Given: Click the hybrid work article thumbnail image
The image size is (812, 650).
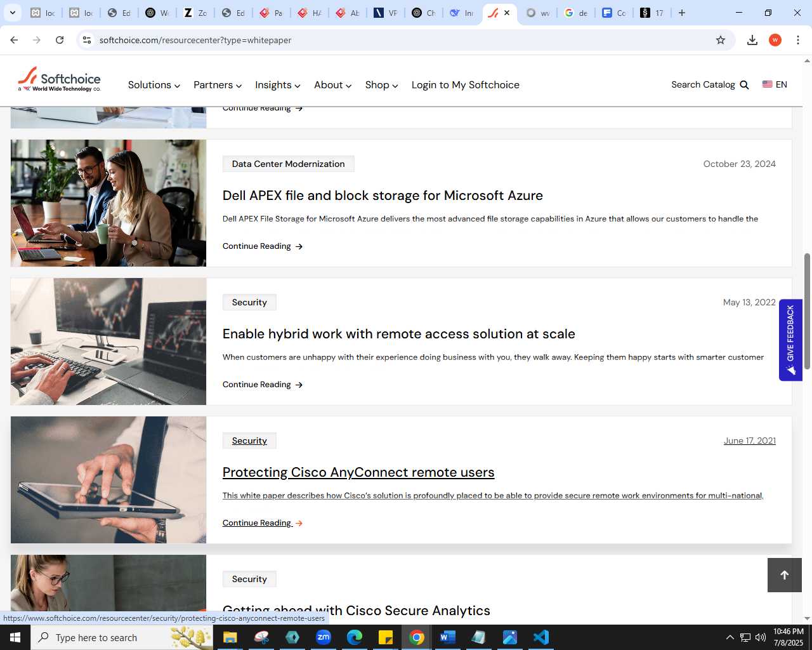Looking at the screenshot, I should click(108, 342).
